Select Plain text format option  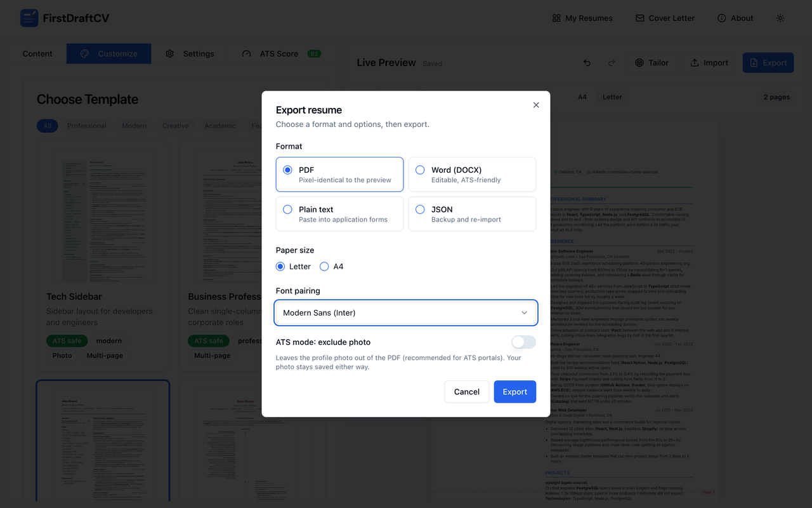click(339, 213)
